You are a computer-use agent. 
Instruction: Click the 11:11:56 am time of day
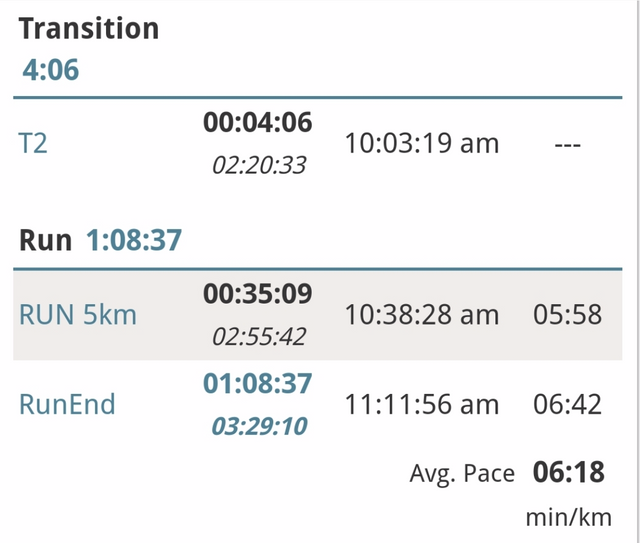point(421,404)
